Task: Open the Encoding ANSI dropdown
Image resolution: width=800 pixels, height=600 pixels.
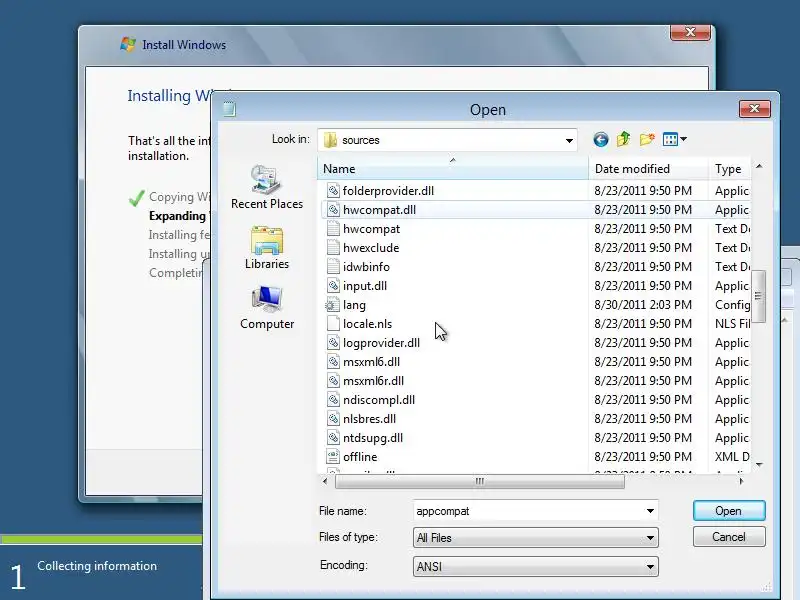Action: click(x=536, y=566)
